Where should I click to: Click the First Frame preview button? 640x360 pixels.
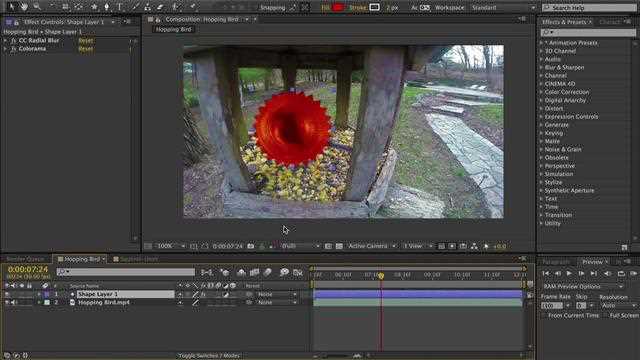[x=546, y=273]
